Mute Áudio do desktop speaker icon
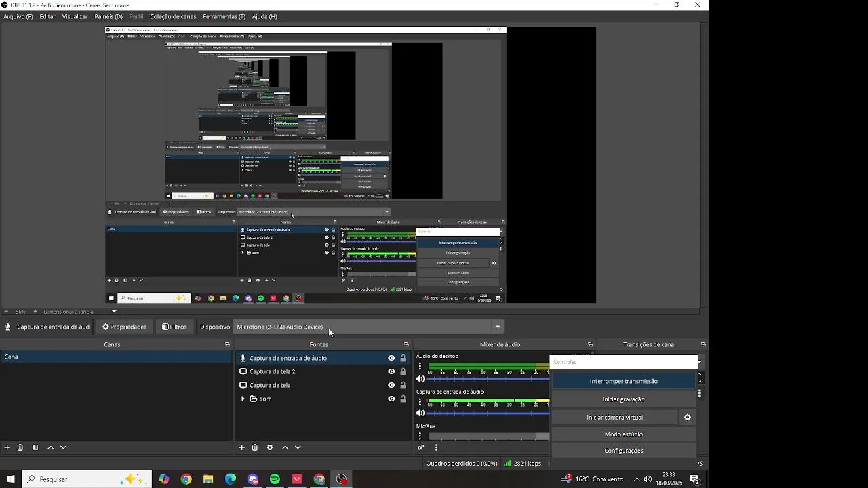 pos(420,378)
